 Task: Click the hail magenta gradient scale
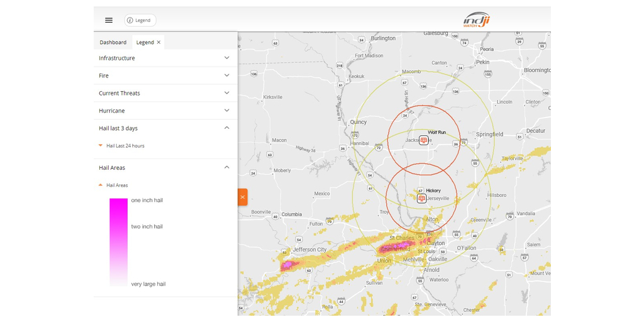coord(118,242)
